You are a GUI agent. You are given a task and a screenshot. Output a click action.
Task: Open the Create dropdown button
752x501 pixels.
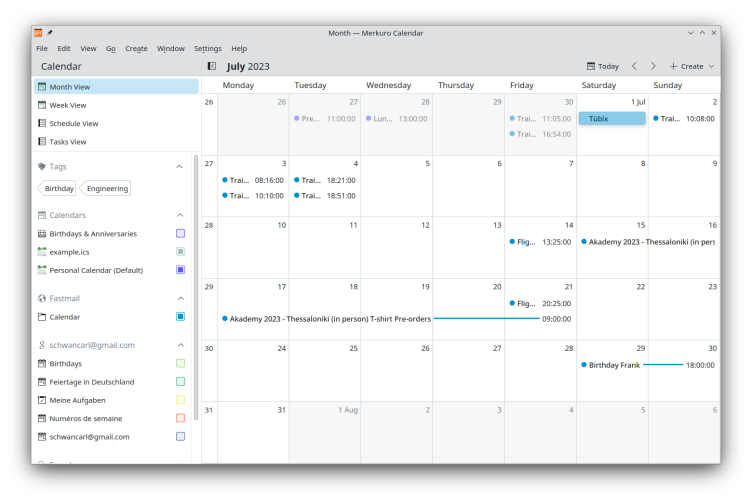pyautogui.click(x=692, y=66)
